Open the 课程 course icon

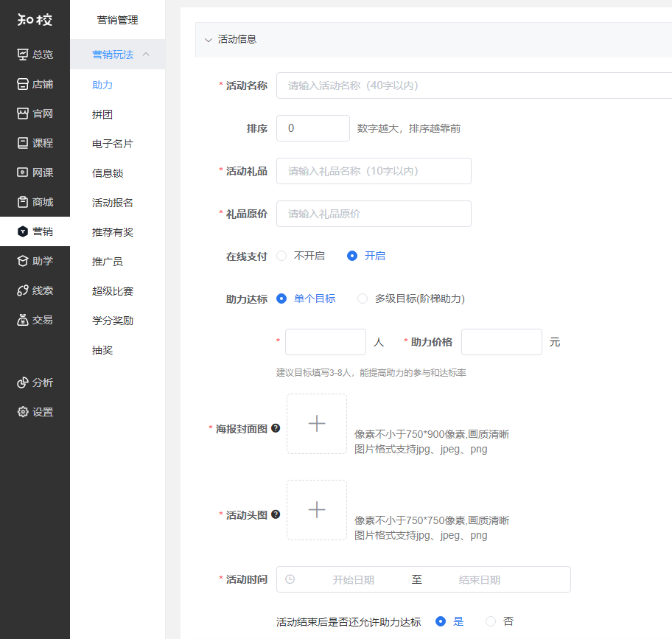pos(23,143)
